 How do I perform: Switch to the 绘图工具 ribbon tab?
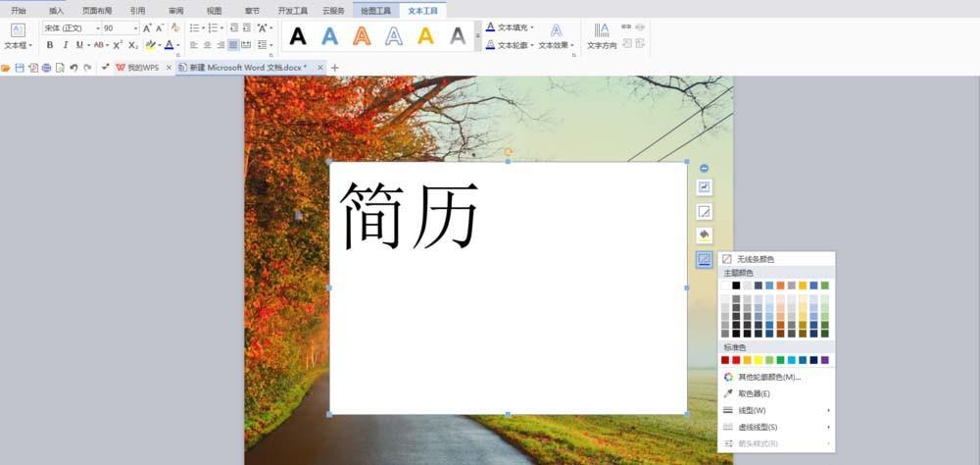pyautogui.click(x=375, y=11)
